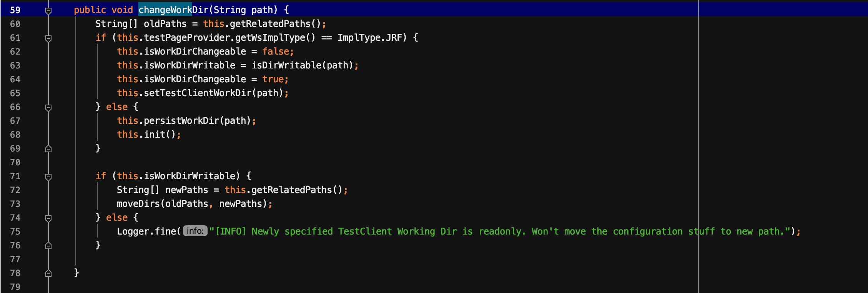Click line number 75 in the gutter
868x293 pixels.
[15, 231]
